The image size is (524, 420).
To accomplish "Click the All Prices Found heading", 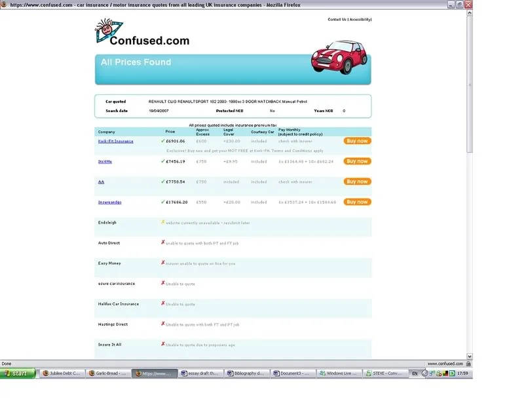I will (136, 62).
